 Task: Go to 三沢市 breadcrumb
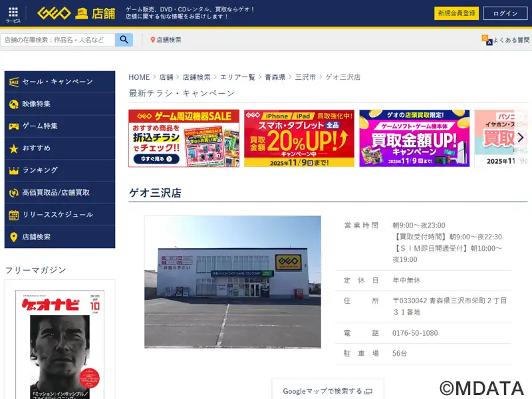pyautogui.click(x=305, y=77)
